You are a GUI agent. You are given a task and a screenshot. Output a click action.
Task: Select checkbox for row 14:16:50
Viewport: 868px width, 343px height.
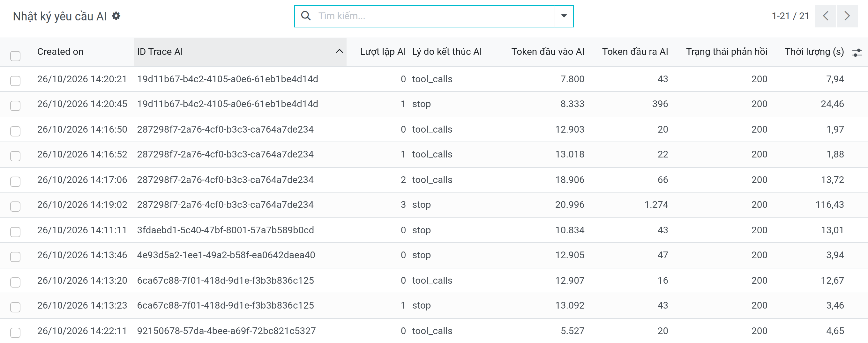[x=15, y=131]
